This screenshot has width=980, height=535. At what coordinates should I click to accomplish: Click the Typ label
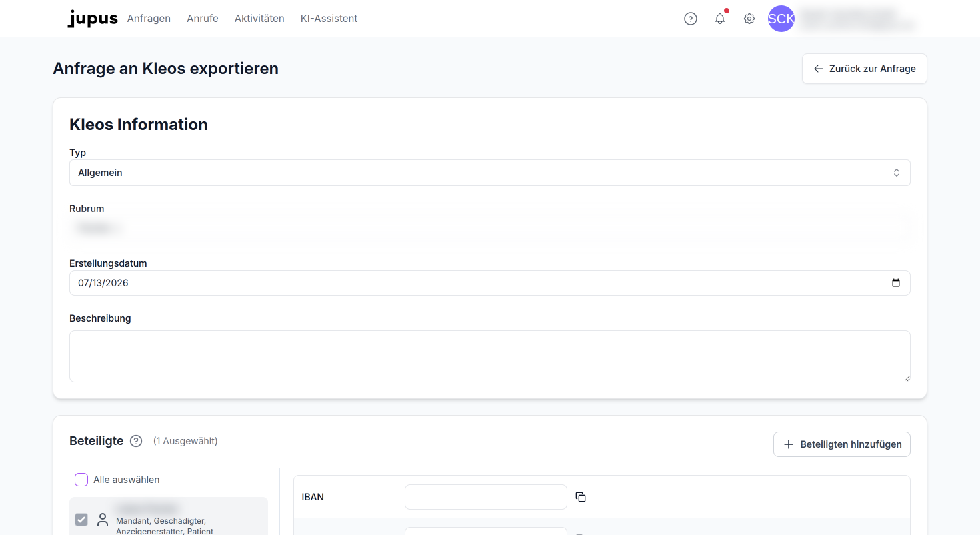78,153
